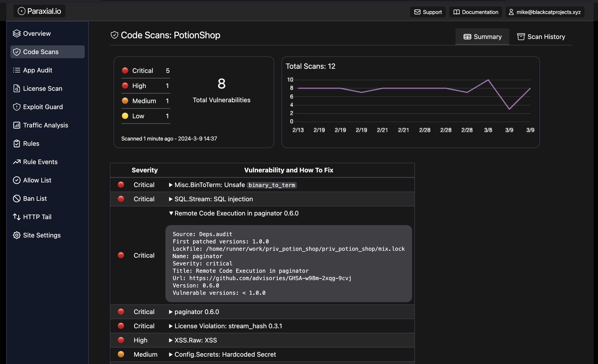598x364 pixels.
Task: Click the Exploit Guard shield icon
Action: 17,107
